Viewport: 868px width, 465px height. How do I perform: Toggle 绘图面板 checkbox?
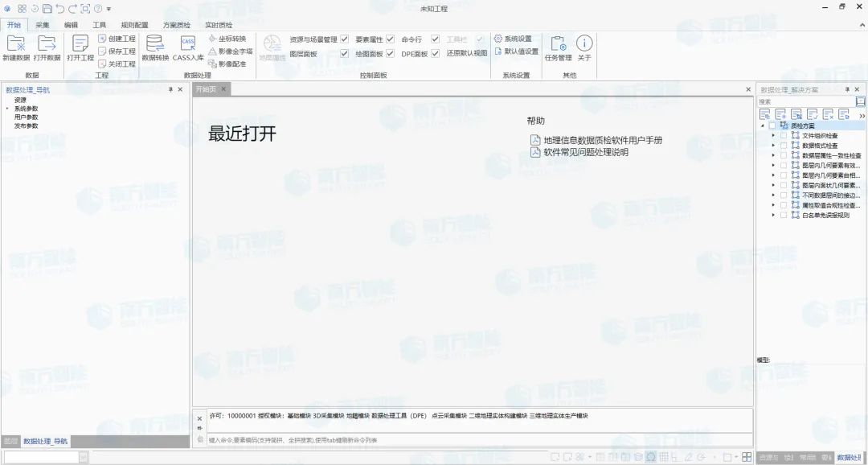(390, 54)
